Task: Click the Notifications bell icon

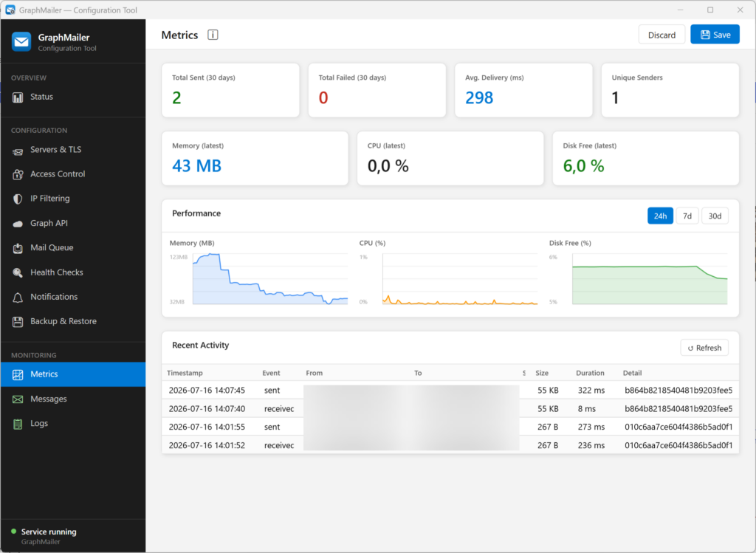Action: (x=18, y=298)
